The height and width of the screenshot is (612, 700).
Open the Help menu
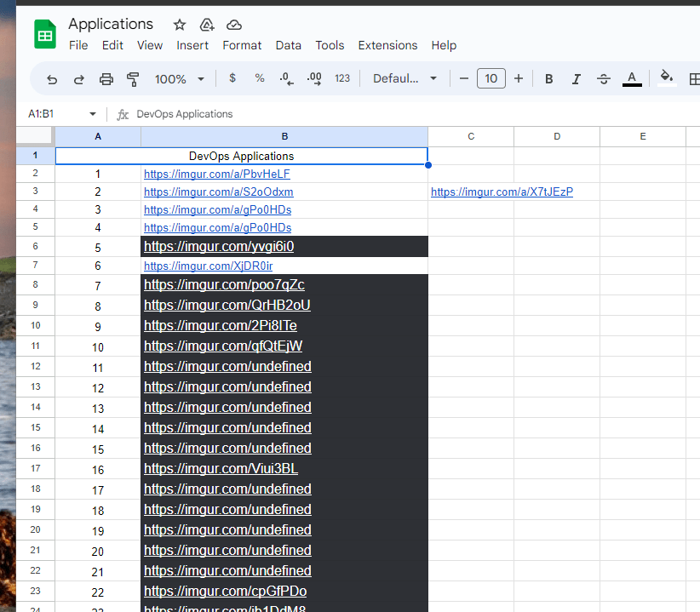pyautogui.click(x=444, y=45)
